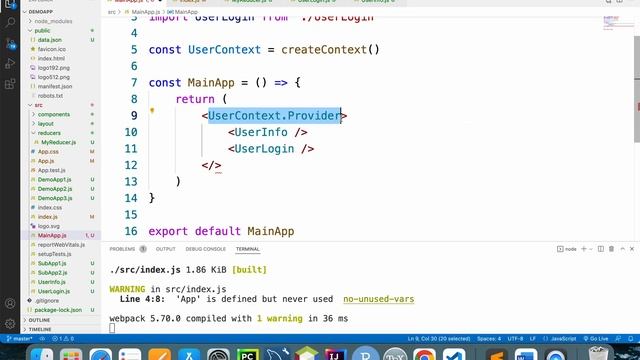Open the new terminal profile dropdown arrow
Screen dimensions: 640x360
tap(591, 249)
